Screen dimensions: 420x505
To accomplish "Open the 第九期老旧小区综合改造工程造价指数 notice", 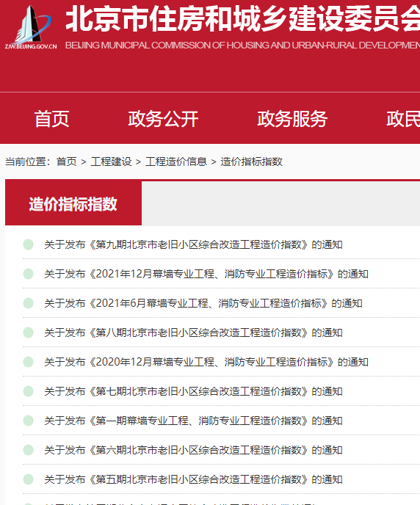I will pyautogui.click(x=193, y=244).
